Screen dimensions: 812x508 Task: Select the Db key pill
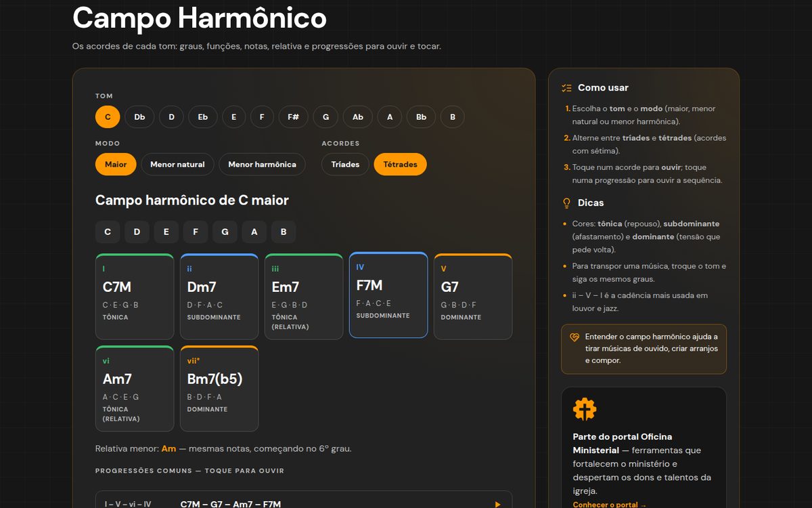139,117
